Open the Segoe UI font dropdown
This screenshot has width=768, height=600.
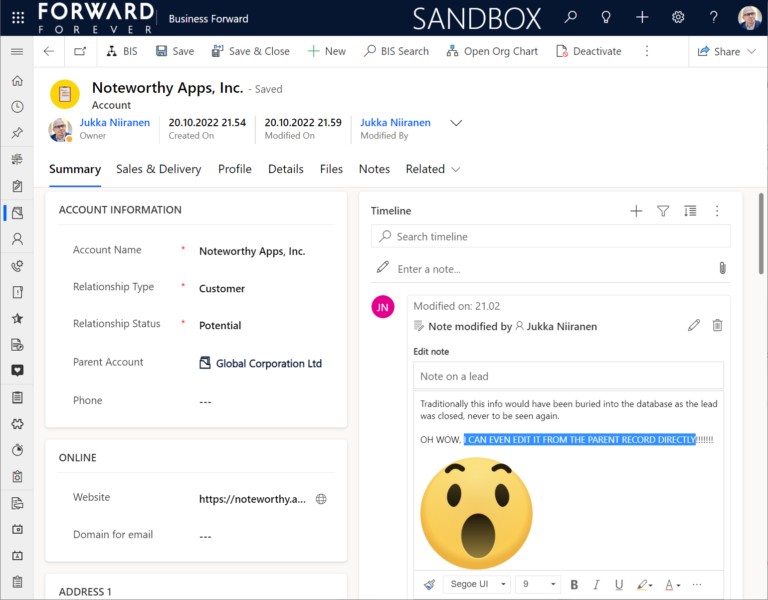(475, 585)
